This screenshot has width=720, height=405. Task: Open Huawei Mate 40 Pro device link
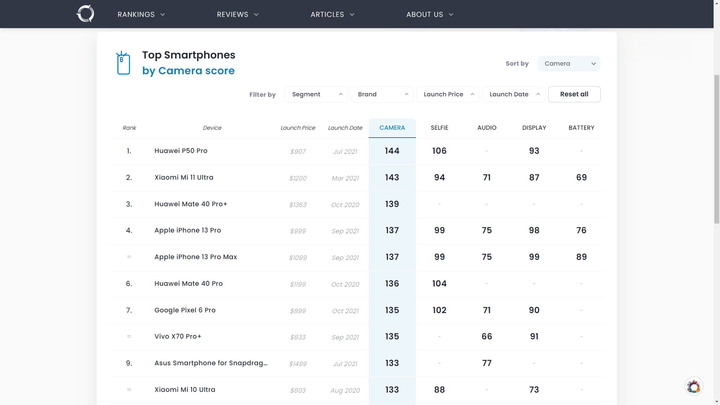(x=188, y=283)
